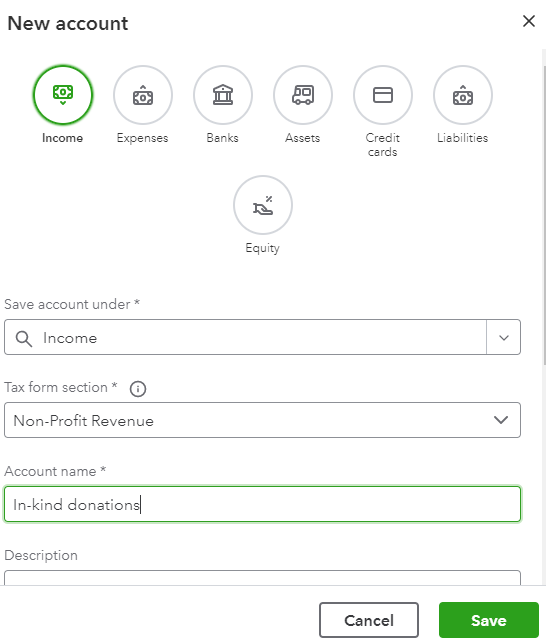Open Tax form section info icon
This screenshot has width=546, height=641.
coord(138,388)
